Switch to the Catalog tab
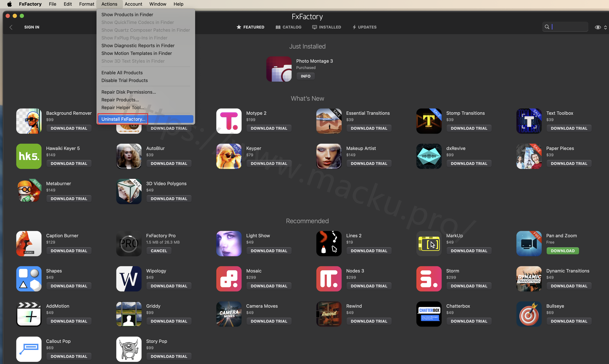 tap(288, 27)
